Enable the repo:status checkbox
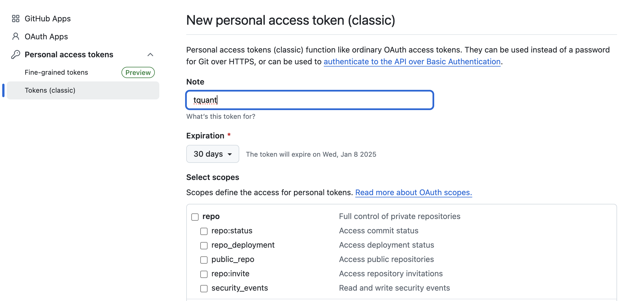This screenshot has height=301, width=644. click(204, 231)
